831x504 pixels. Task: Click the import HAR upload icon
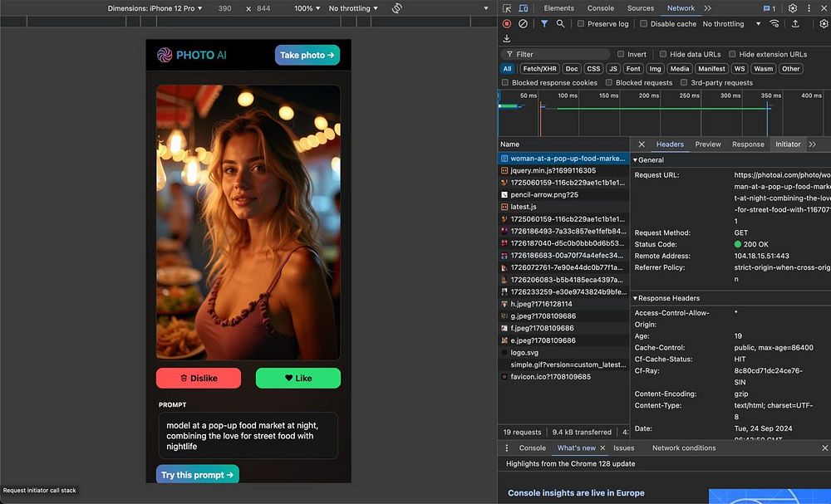795,24
